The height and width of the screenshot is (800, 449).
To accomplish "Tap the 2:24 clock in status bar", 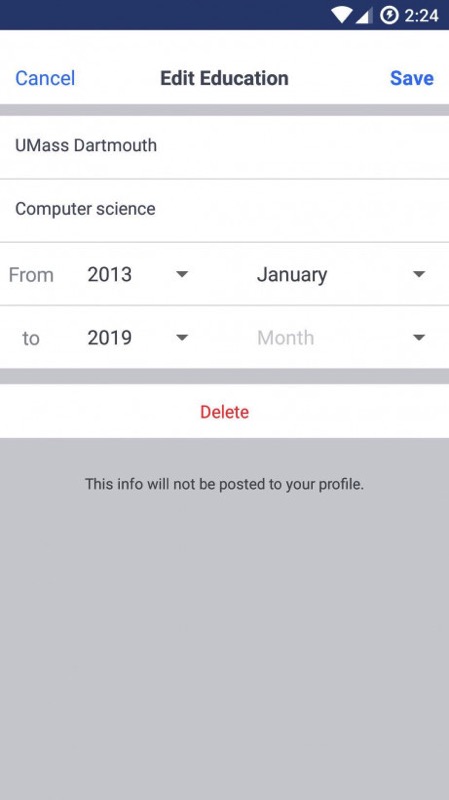I will [421, 15].
